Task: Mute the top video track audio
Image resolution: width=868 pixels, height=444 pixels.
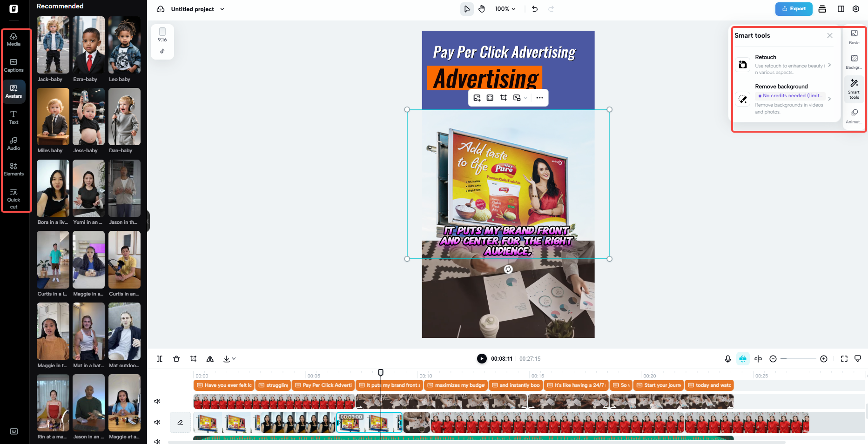Action: (157, 401)
